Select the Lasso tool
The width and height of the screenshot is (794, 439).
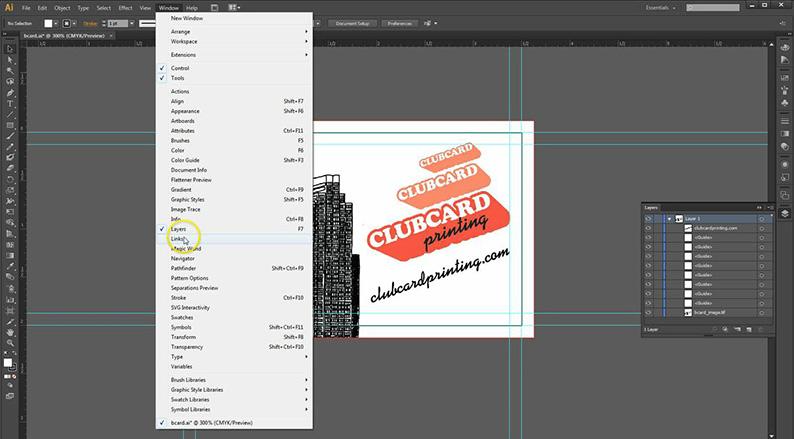[10, 82]
